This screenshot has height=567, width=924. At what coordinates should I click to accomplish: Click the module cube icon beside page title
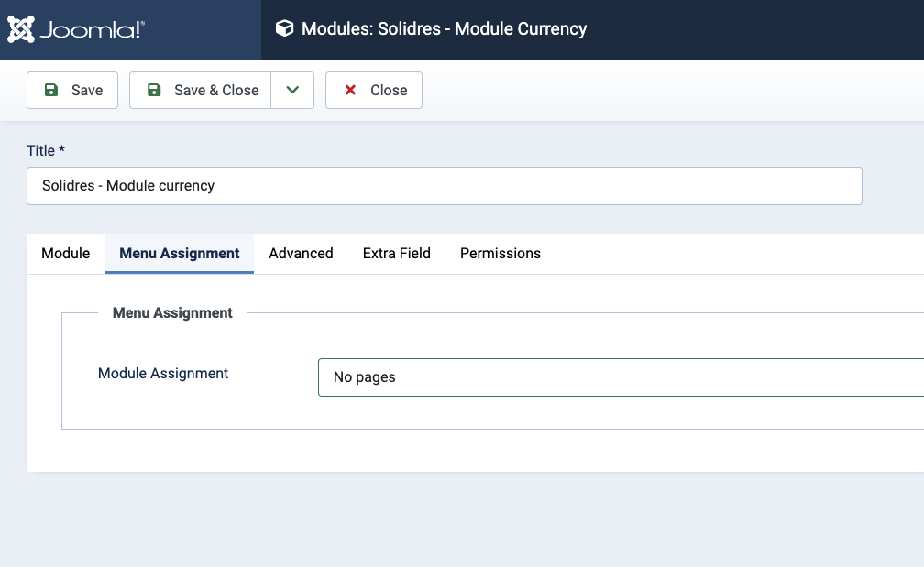coord(285,29)
